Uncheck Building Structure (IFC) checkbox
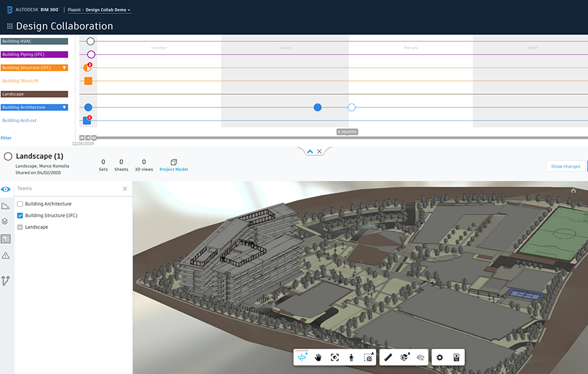The height and width of the screenshot is (374, 588). [x=20, y=216]
